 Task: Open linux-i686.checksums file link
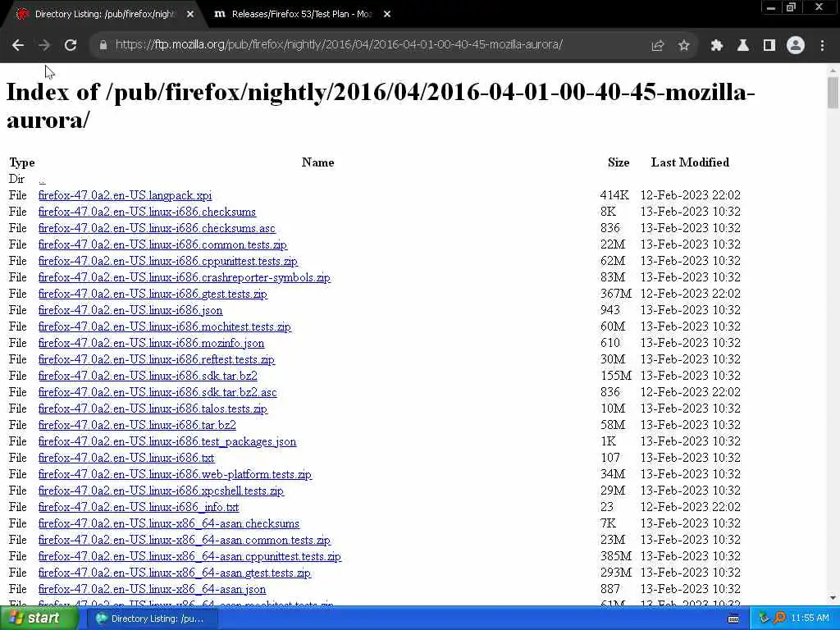tap(147, 212)
